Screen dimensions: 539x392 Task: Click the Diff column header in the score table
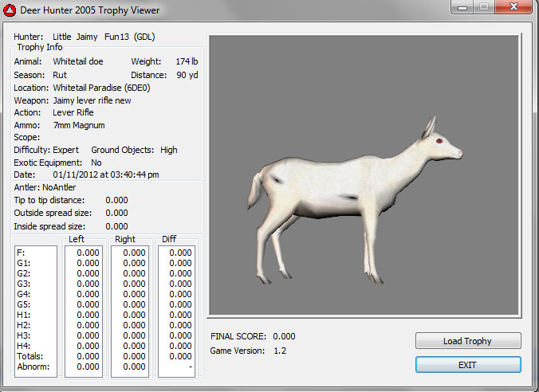(x=169, y=239)
